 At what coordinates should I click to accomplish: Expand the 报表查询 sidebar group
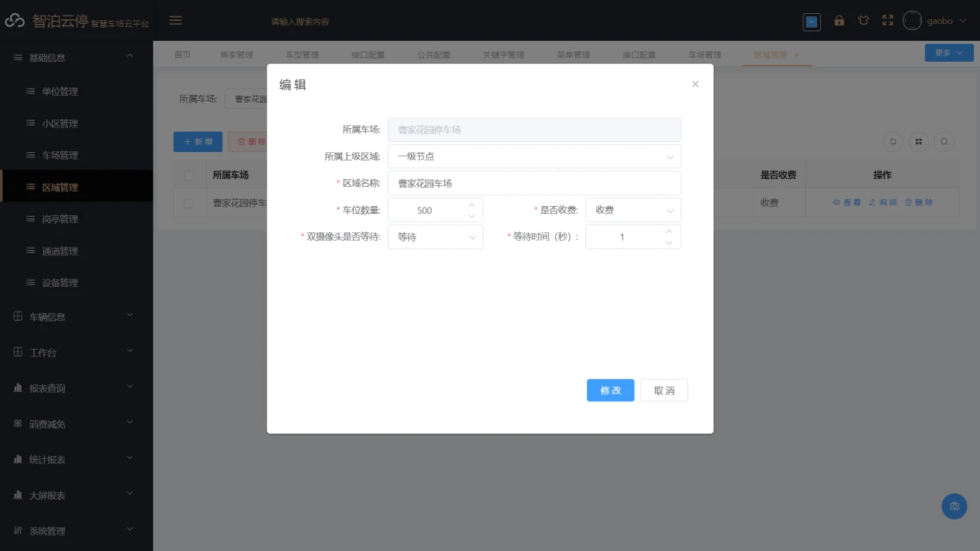click(x=76, y=388)
